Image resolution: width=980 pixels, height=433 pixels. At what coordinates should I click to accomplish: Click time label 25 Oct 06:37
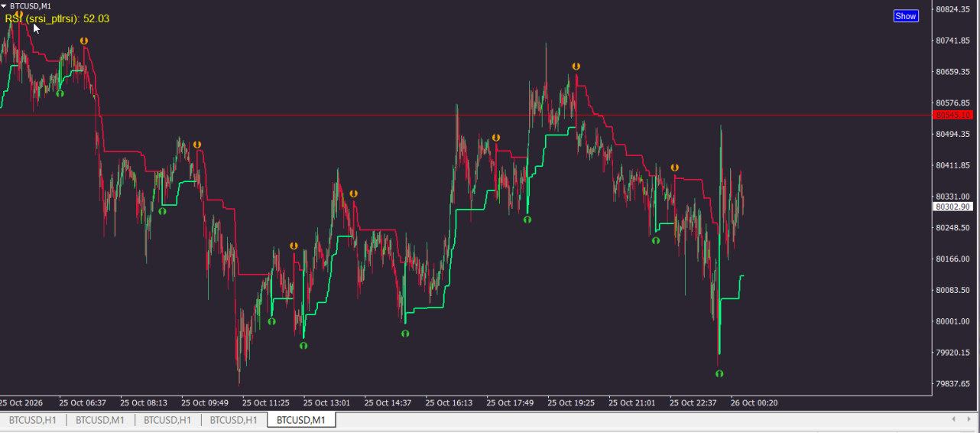coord(83,402)
